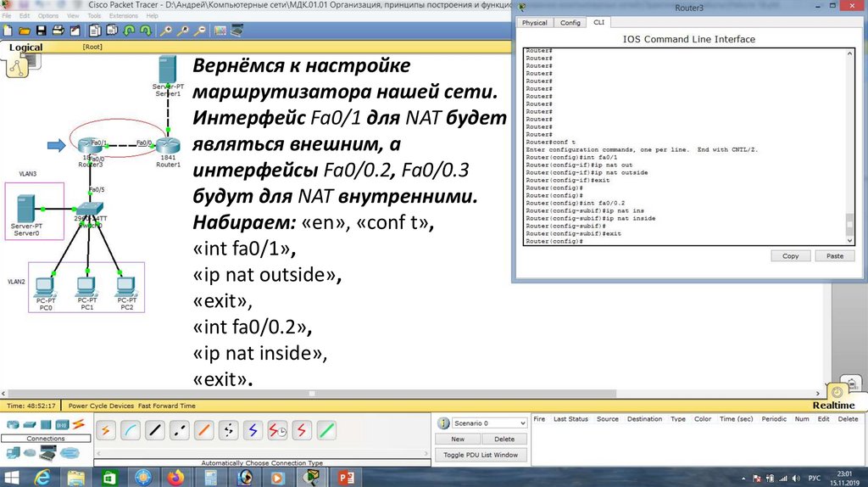
Task: Click inside the IOS CLI terminal area
Action: (x=684, y=146)
